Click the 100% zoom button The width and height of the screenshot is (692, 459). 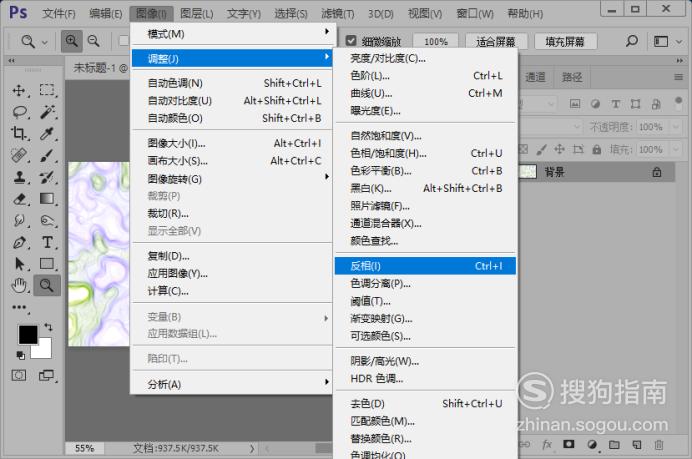tap(436, 41)
